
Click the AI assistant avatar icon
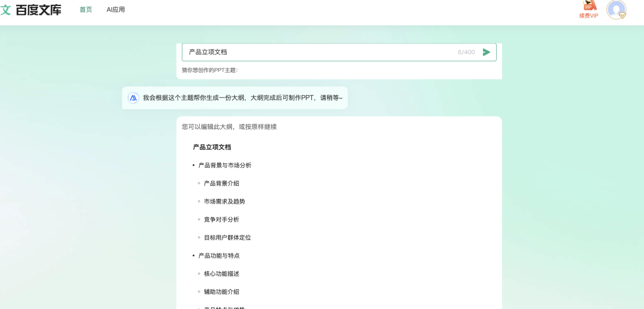click(x=133, y=98)
